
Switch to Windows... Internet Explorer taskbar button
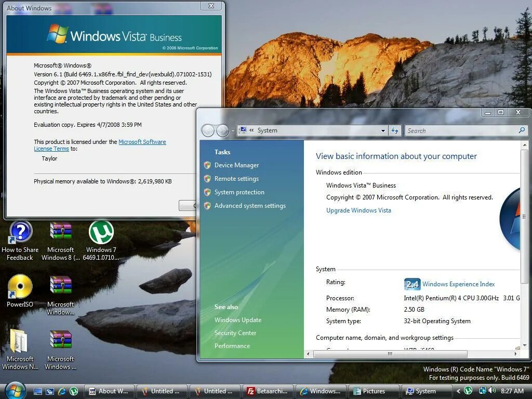[321, 391]
